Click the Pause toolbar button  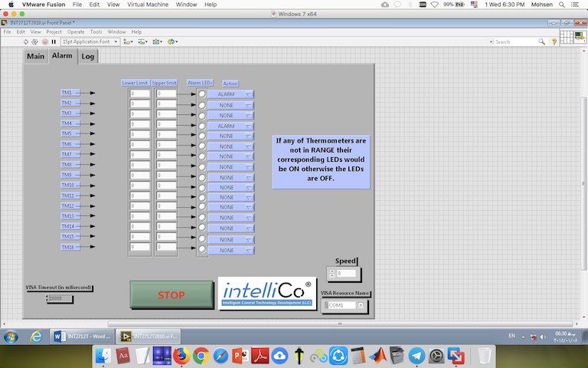point(53,41)
